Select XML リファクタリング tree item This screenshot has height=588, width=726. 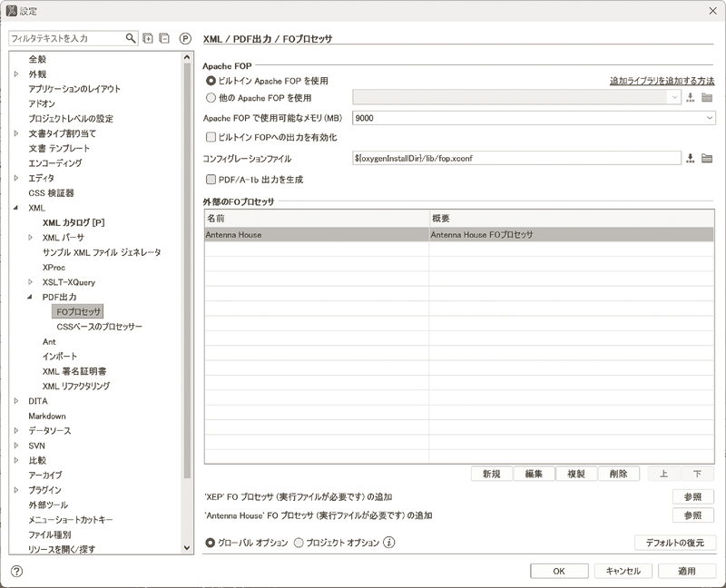76,386
